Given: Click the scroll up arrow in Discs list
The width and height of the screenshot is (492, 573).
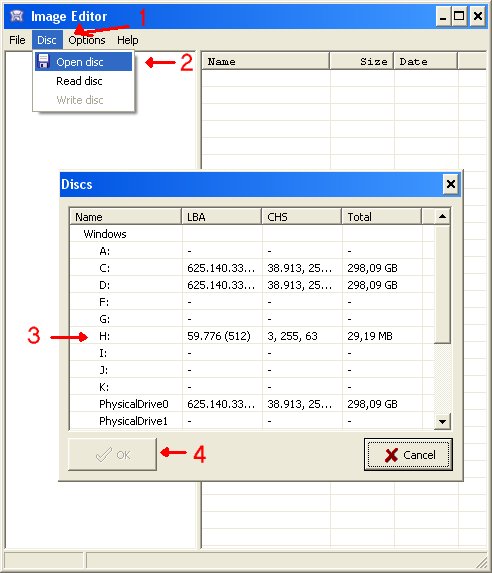Looking at the screenshot, I should 442,216.
